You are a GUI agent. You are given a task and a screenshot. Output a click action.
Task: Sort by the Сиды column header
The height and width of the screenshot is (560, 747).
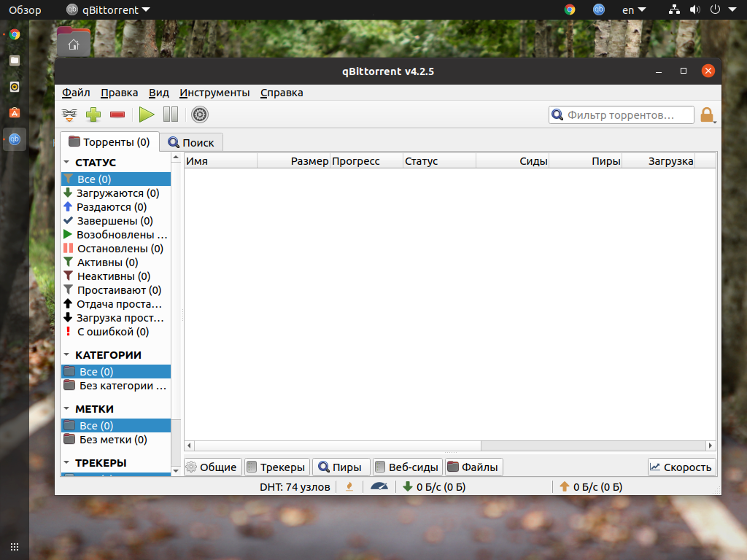click(512, 161)
